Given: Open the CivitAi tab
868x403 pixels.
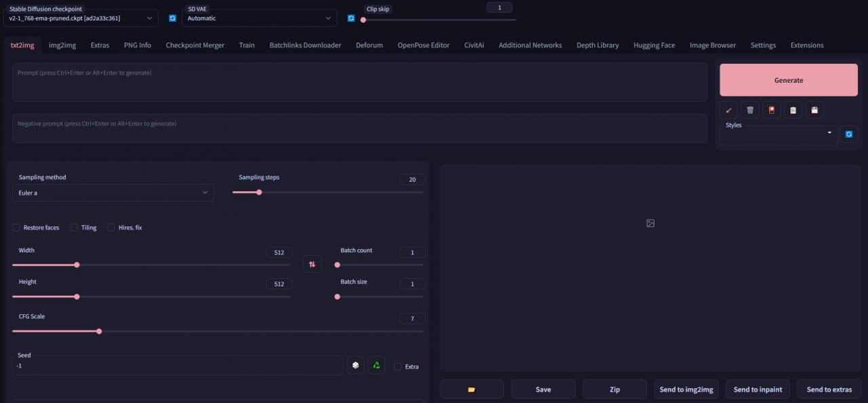Looking at the screenshot, I should click(474, 45).
